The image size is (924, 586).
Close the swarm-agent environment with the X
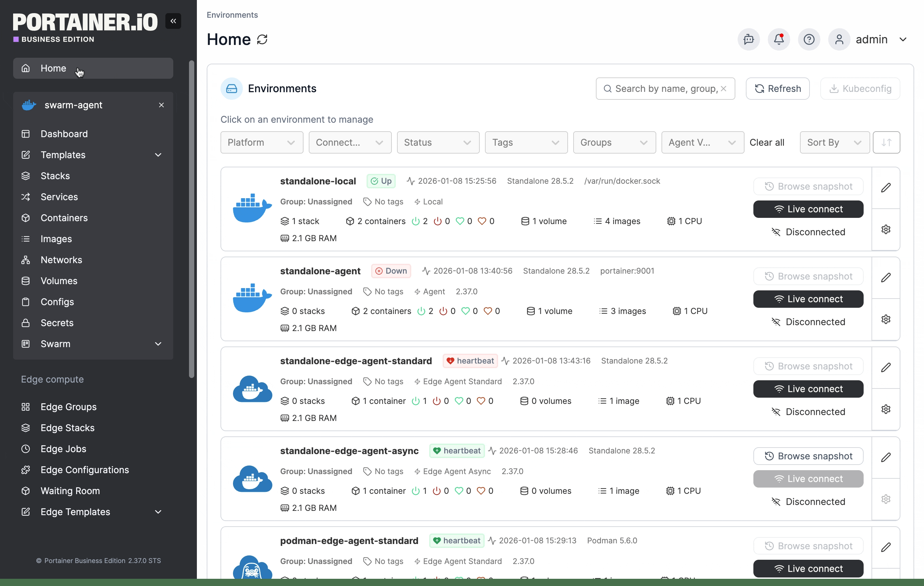coord(161,105)
